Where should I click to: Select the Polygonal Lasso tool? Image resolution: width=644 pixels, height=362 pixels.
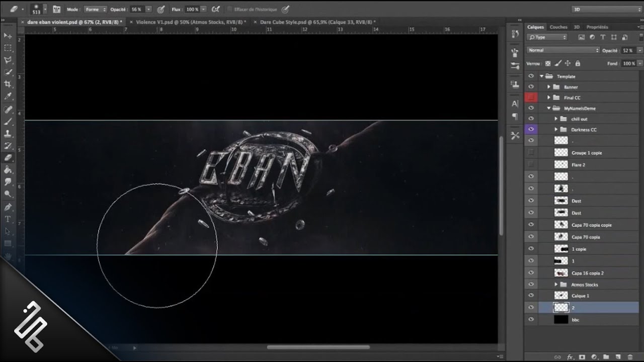click(8, 60)
